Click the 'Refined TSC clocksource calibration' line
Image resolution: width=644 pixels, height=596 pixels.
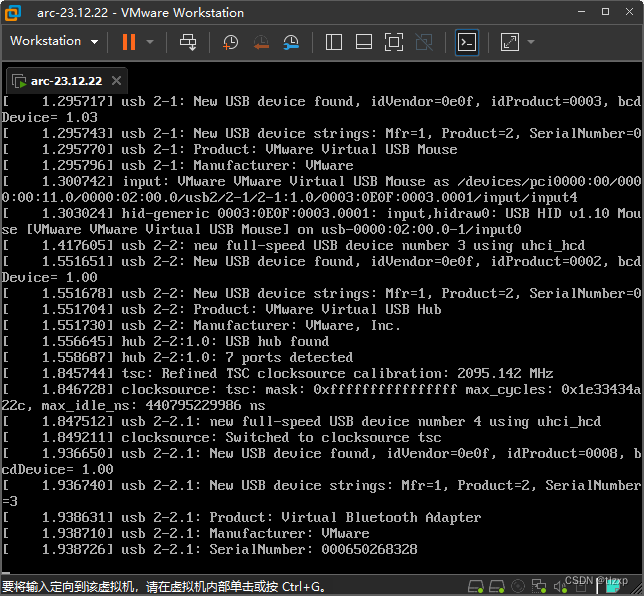point(278,373)
